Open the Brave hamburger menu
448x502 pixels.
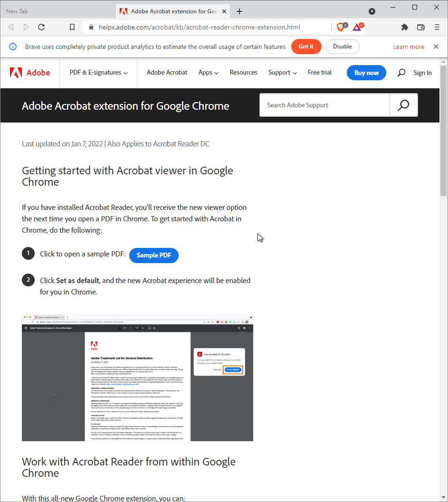(x=437, y=27)
